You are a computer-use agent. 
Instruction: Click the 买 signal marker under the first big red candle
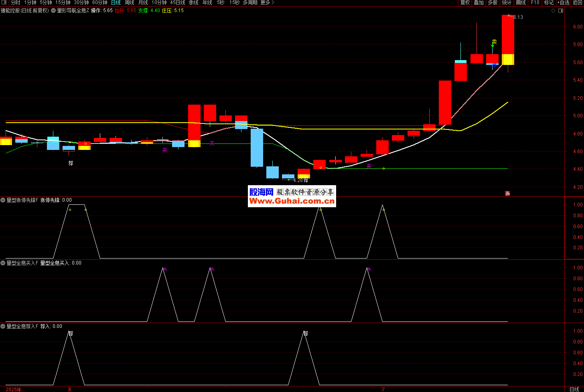(212, 143)
